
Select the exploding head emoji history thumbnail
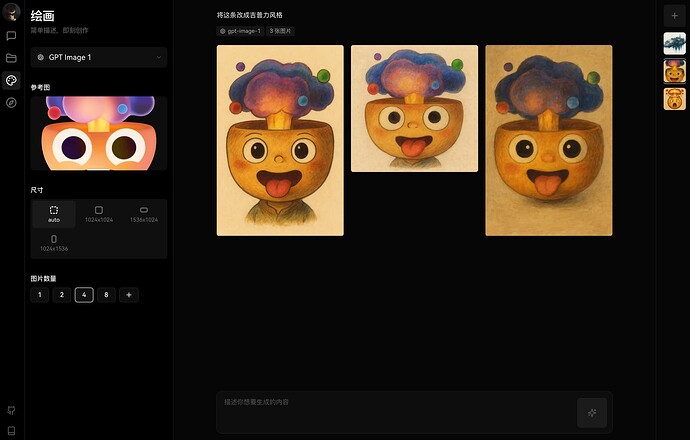675,71
